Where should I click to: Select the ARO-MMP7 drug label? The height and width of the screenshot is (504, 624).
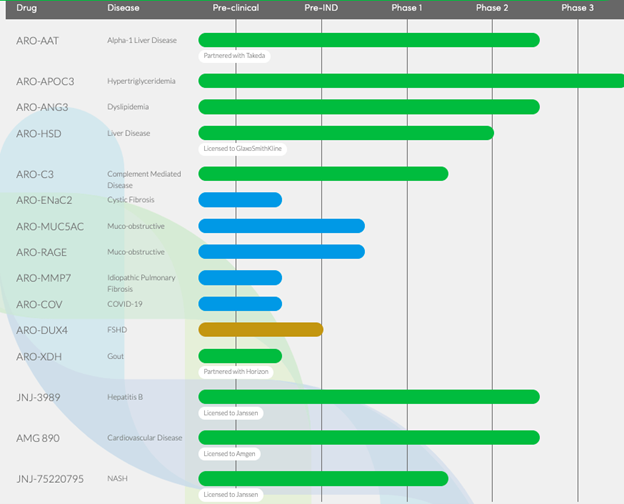[43, 278]
